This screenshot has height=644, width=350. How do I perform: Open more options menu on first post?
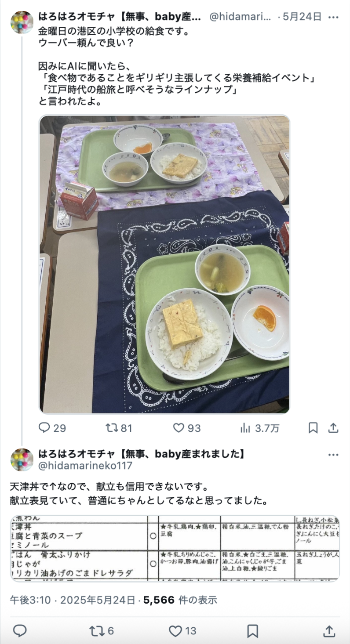(334, 17)
